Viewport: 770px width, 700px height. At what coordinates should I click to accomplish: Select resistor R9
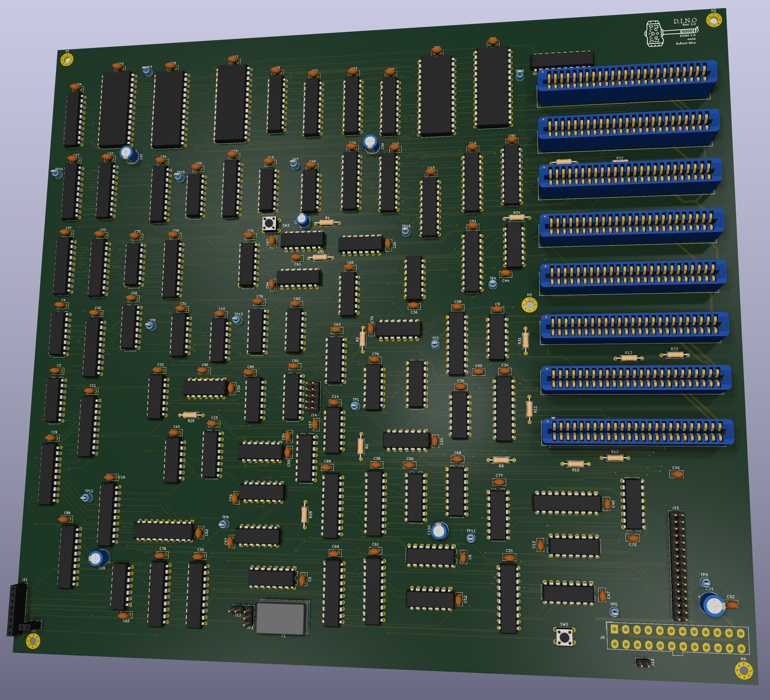tap(501, 460)
